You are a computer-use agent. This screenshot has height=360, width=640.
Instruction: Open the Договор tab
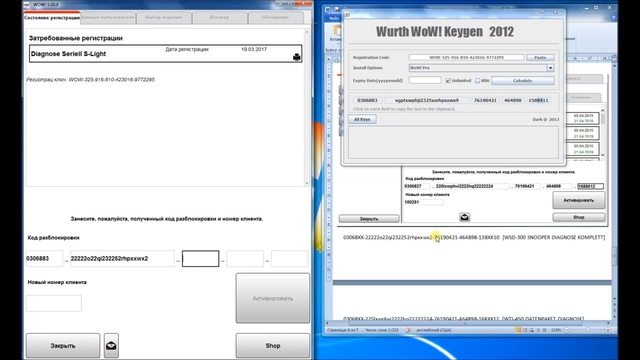(220, 18)
